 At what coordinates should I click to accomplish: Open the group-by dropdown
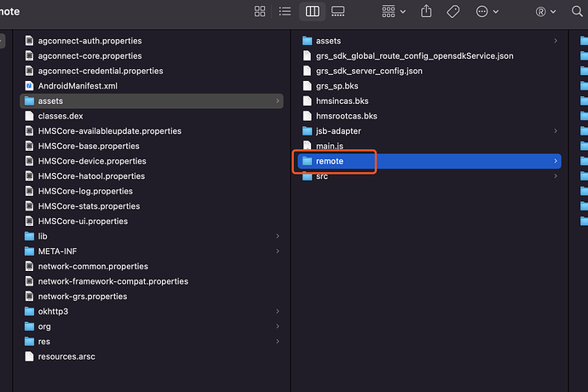[x=394, y=12]
